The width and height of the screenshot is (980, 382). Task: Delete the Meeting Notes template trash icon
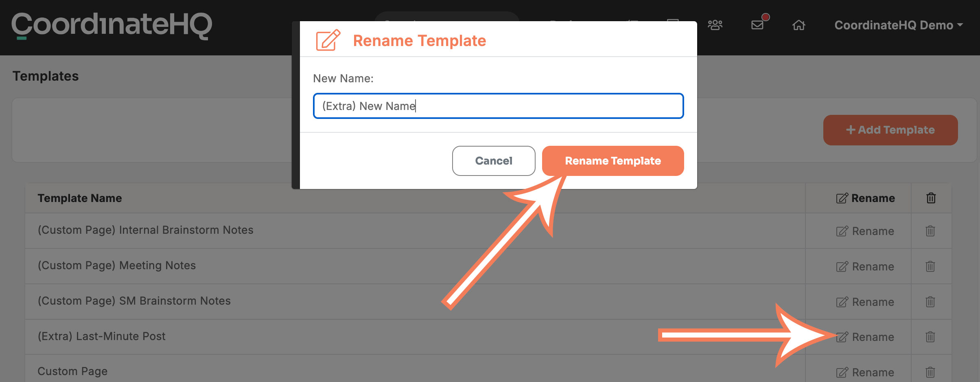pyautogui.click(x=930, y=266)
